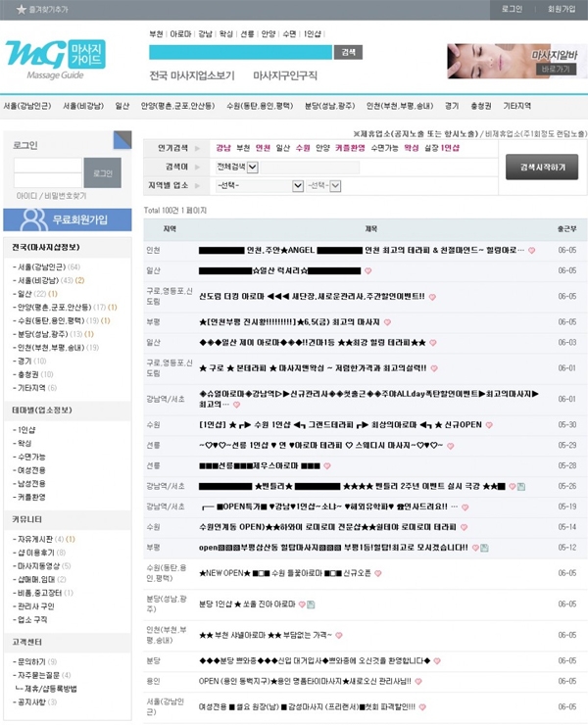
Task: Open sidebar category 왁싱
Action: pos(24,444)
